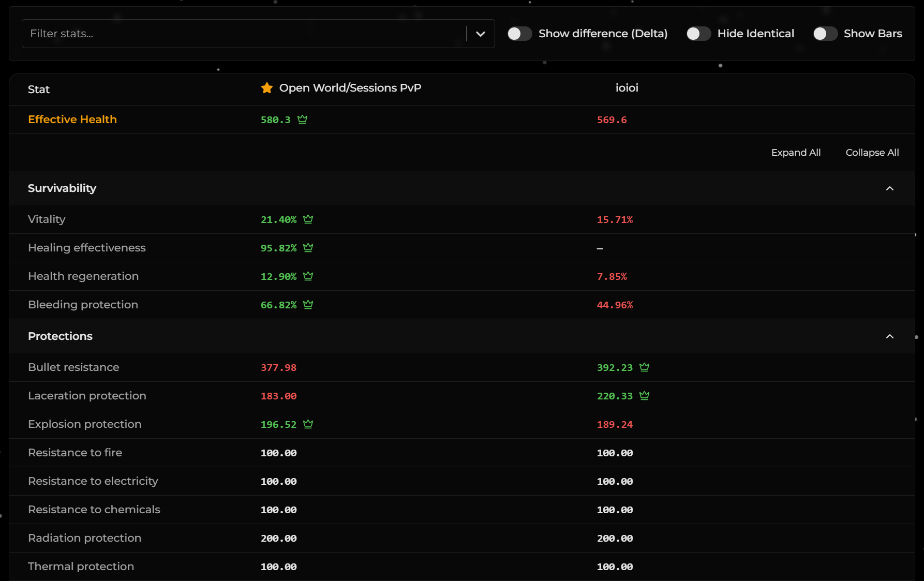The width and height of the screenshot is (924, 581).
Task: Focus the Filter stats input field
Action: click(x=243, y=34)
